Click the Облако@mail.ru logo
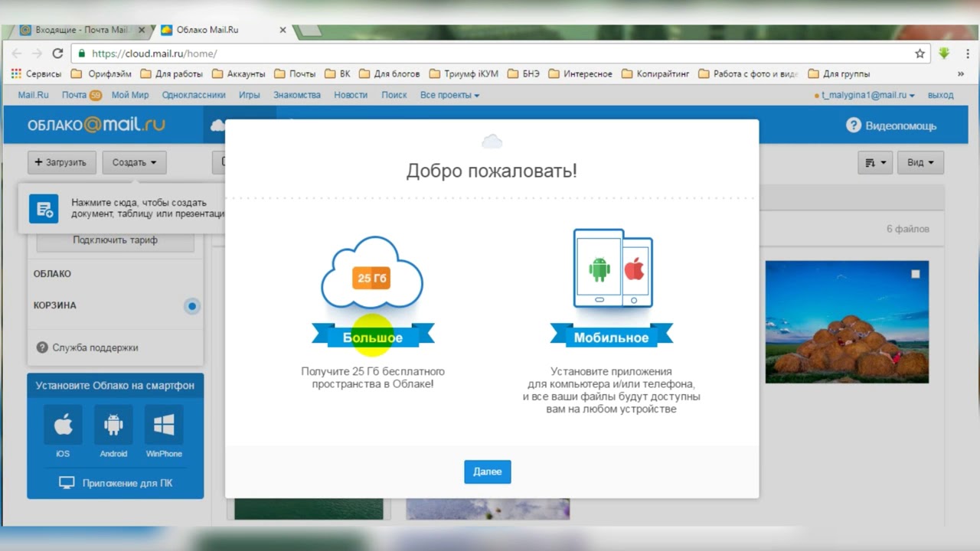This screenshot has width=980, height=551. coord(96,125)
